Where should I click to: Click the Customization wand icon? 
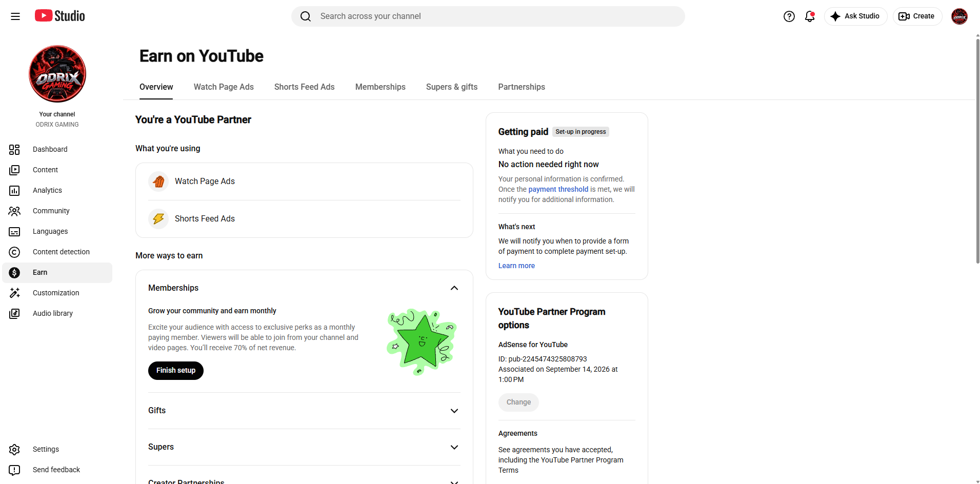[14, 293]
